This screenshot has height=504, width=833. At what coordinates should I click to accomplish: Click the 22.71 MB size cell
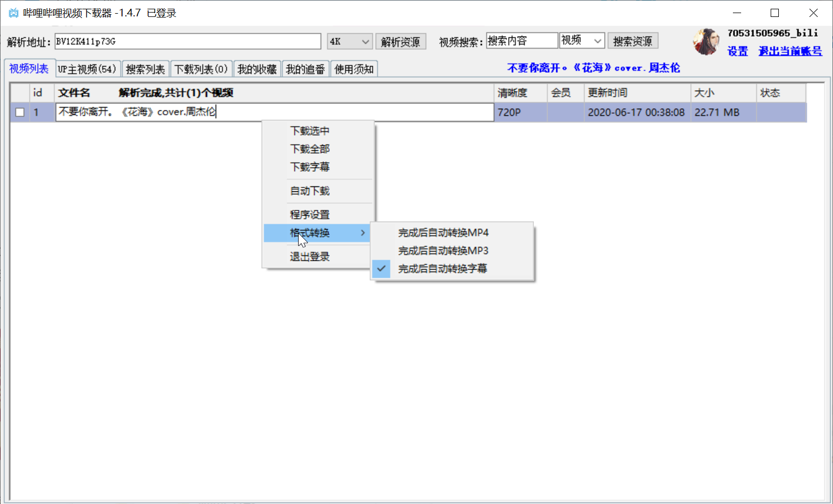pos(724,112)
